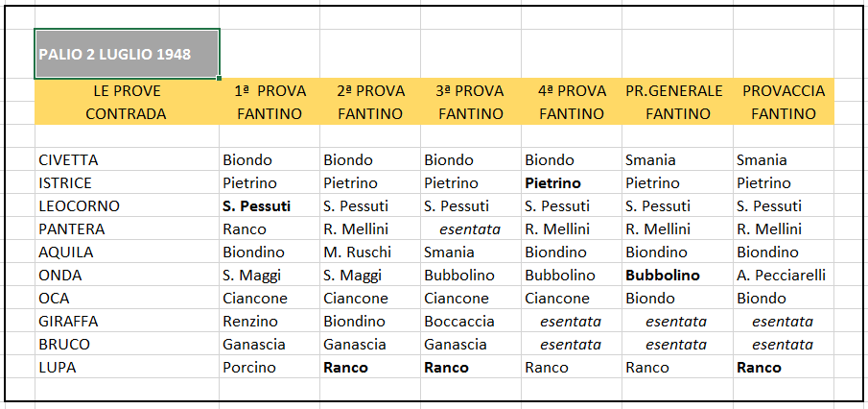The height and width of the screenshot is (409, 868).
Task: Select the LEOCORNO cell
Action: pyautogui.click(x=80, y=206)
